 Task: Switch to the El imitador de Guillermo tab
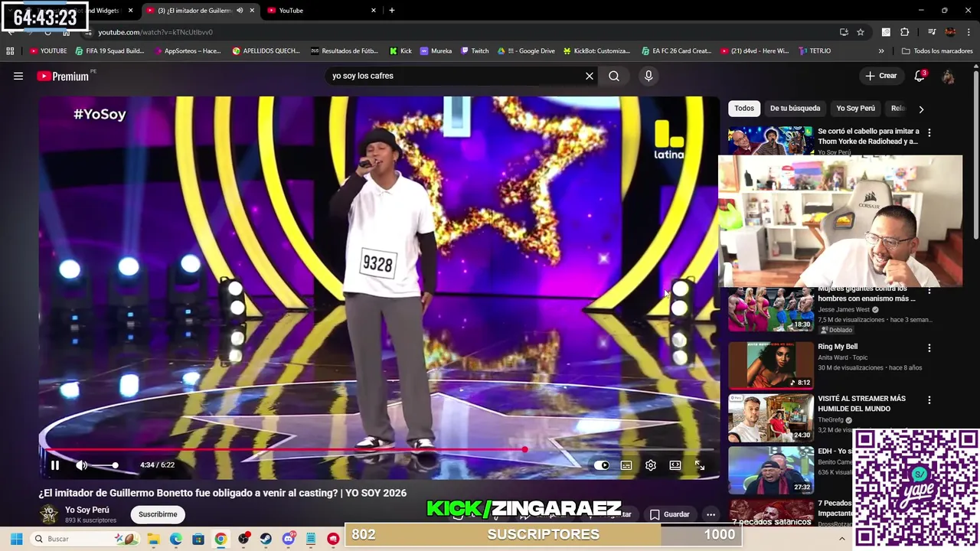coord(195,11)
